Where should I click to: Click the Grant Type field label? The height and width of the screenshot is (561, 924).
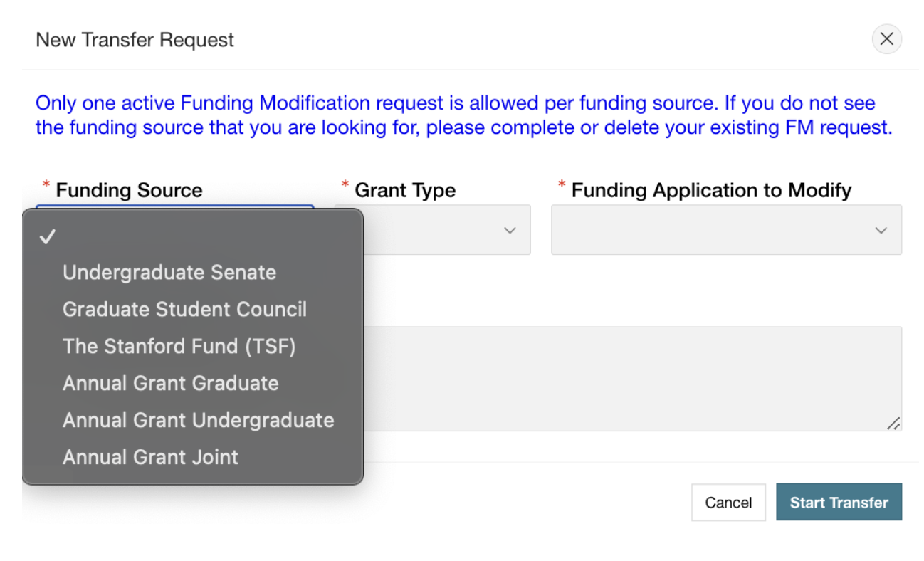click(x=405, y=190)
